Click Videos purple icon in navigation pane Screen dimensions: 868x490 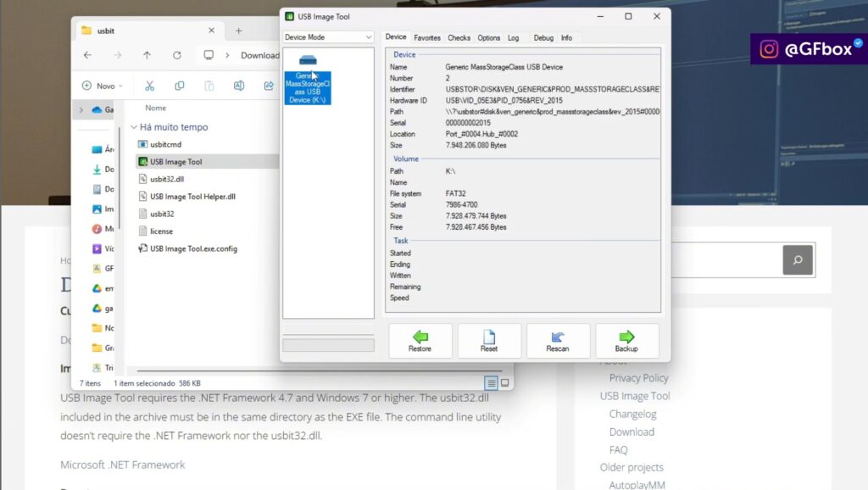point(97,248)
